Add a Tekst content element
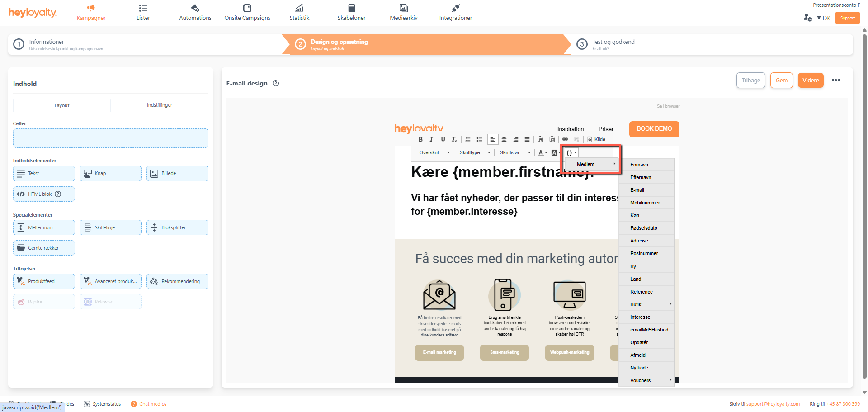Viewport: 868px width, 412px height. click(44, 173)
